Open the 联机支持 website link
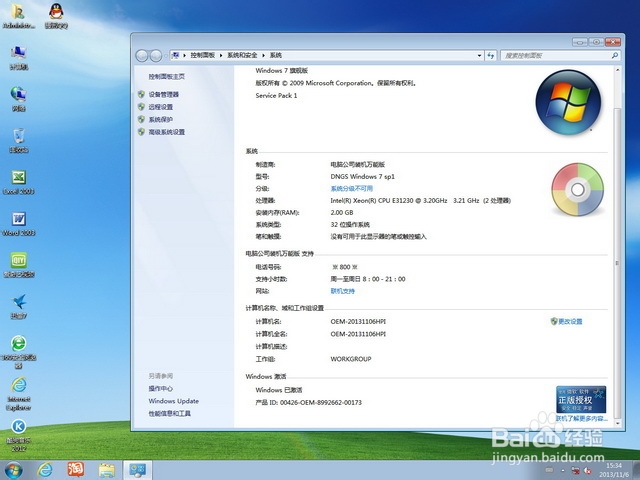This screenshot has height=480, width=640. pos(342,291)
